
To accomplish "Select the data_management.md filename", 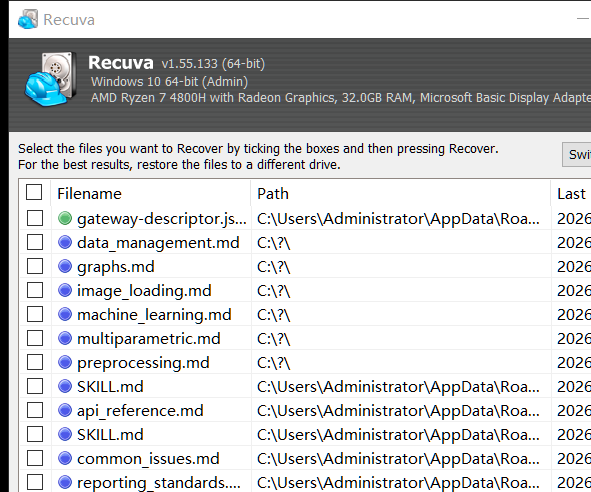I will pyautogui.click(x=158, y=243).
